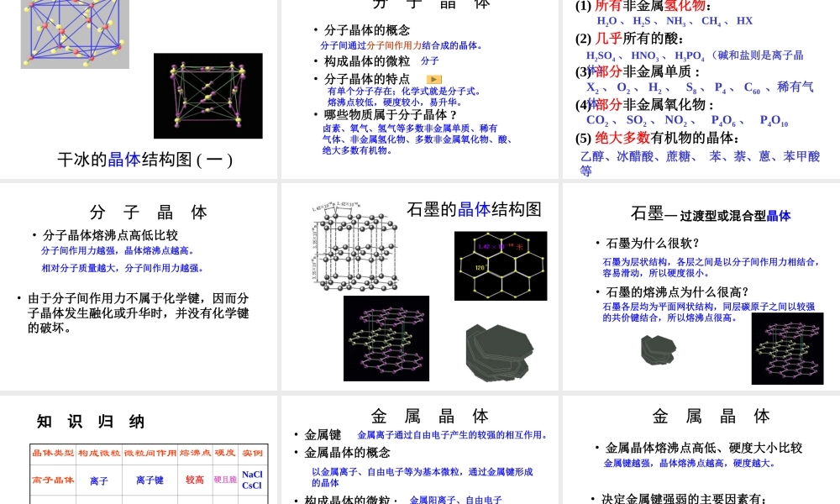Click the bullet 构成晶体的微粒
This screenshot has height=504, width=840.
tap(367, 61)
